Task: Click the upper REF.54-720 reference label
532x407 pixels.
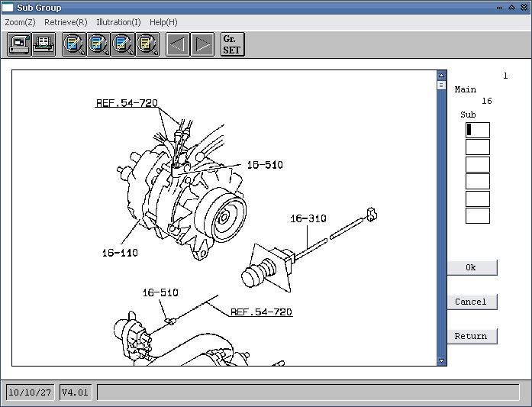Action: pos(127,103)
